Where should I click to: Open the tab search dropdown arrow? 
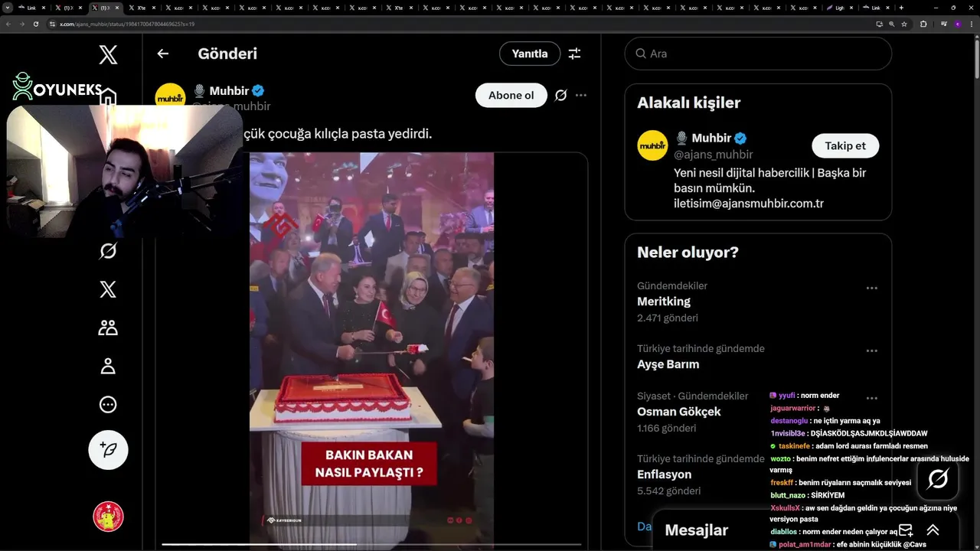click(8, 8)
